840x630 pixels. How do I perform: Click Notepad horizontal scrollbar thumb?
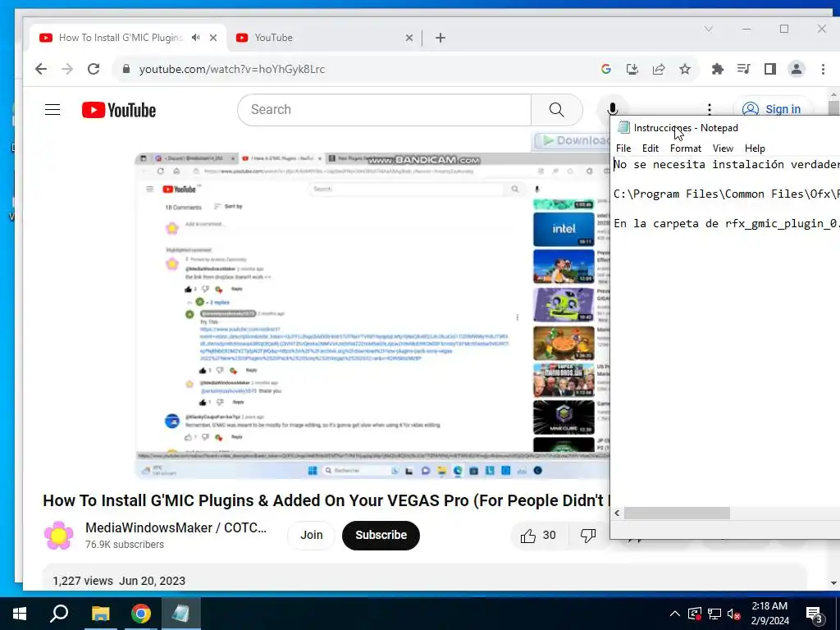click(677, 514)
